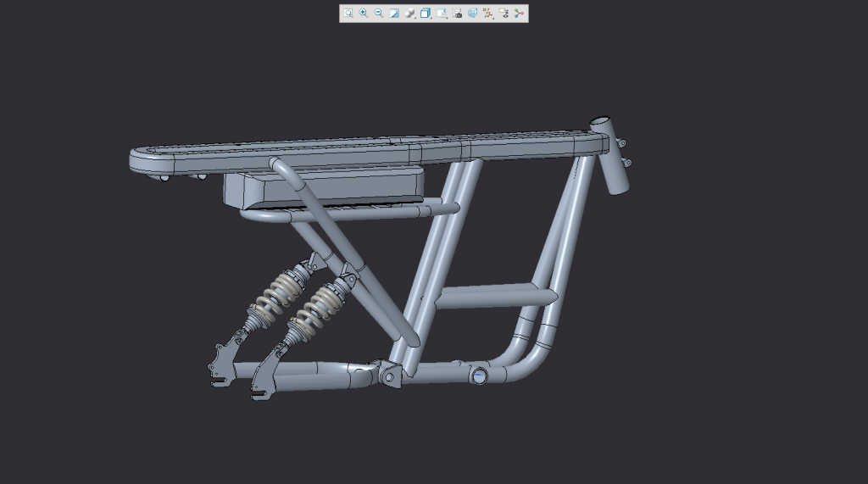
Task: Click the horizontal cross brace in frame
Action: point(496,298)
